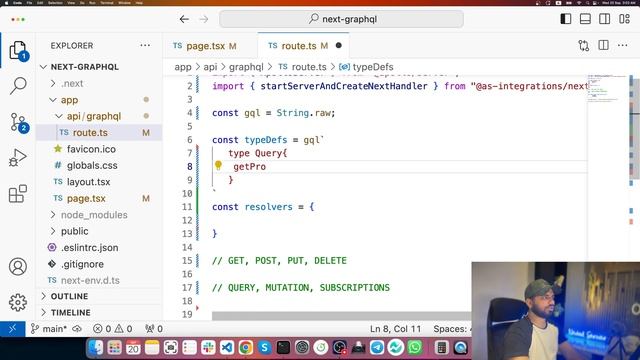Open Telegram from the dock

(x=377, y=347)
